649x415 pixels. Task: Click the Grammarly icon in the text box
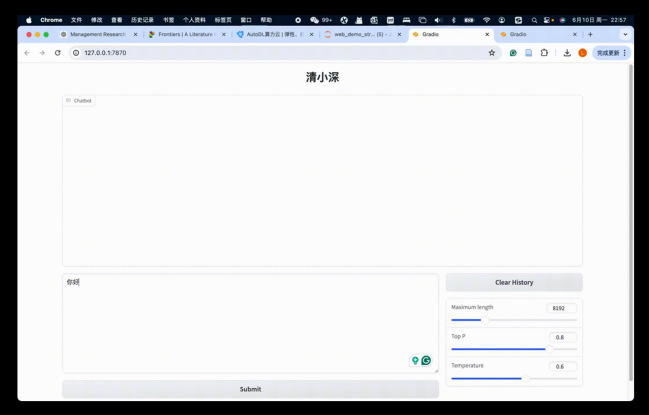(426, 361)
